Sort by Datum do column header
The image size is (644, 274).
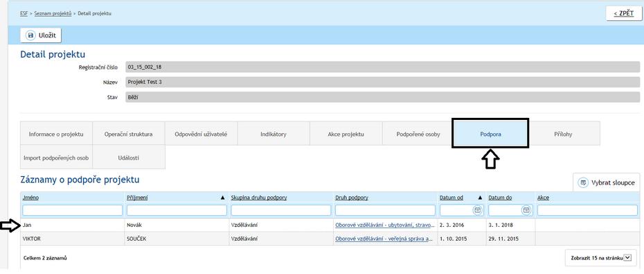500,198
